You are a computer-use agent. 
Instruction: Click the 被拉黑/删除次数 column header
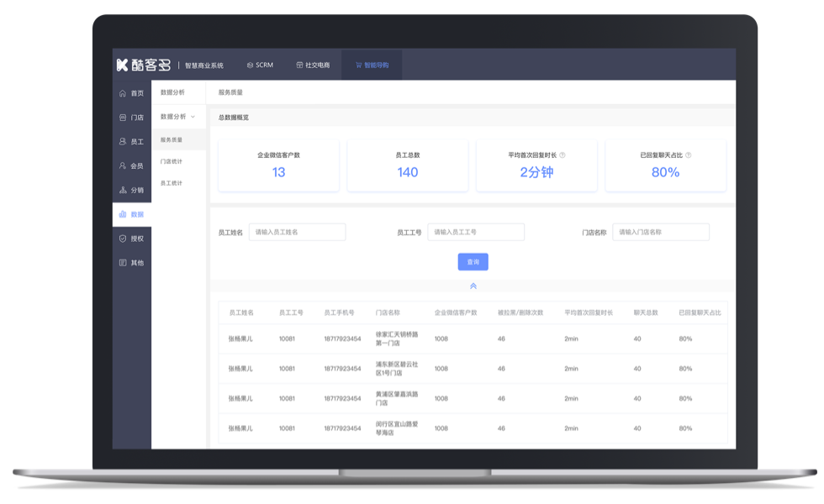520,312
